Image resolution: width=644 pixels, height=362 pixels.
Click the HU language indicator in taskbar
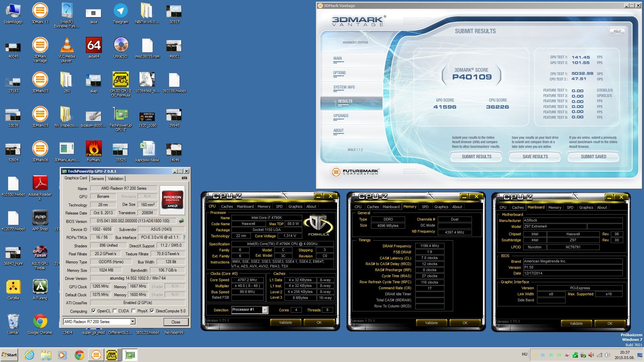(525, 354)
